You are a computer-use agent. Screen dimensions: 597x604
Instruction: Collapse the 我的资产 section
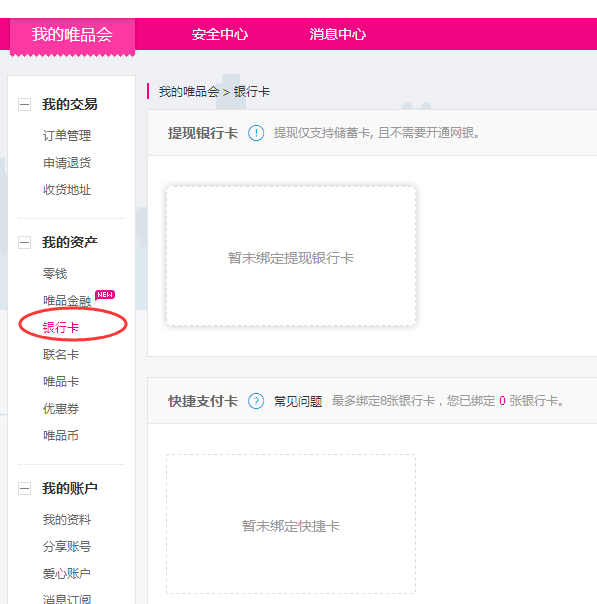pos(25,243)
